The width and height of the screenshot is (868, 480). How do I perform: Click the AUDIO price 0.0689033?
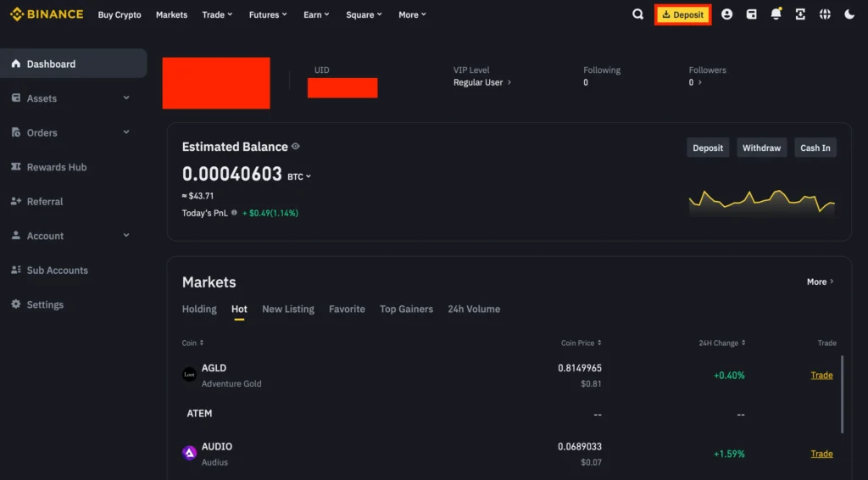coord(580,447)
